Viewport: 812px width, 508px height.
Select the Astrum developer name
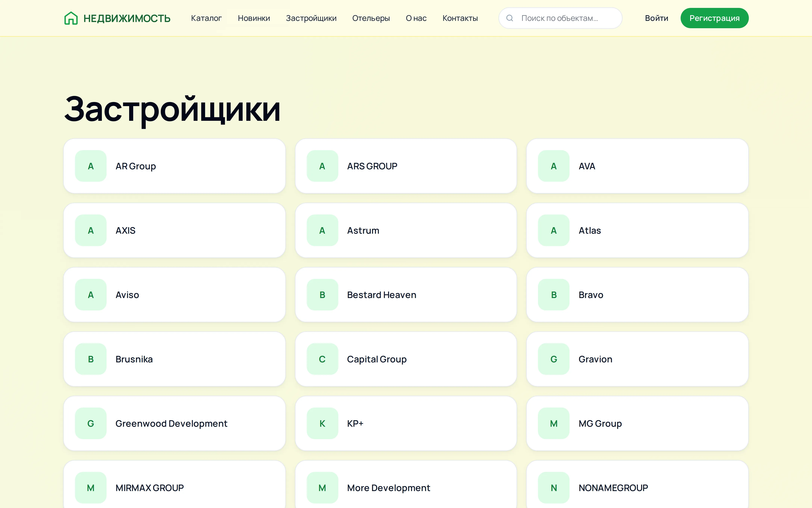tap(363, 230)
